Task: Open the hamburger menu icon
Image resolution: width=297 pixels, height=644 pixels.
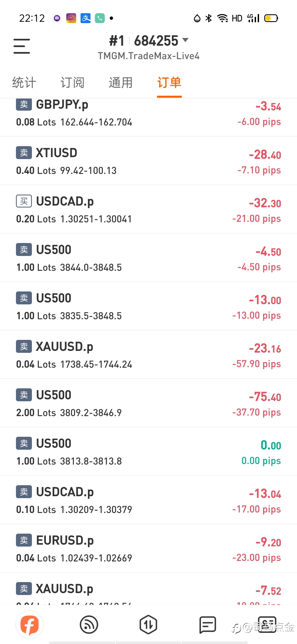Action: click(22, 46)
